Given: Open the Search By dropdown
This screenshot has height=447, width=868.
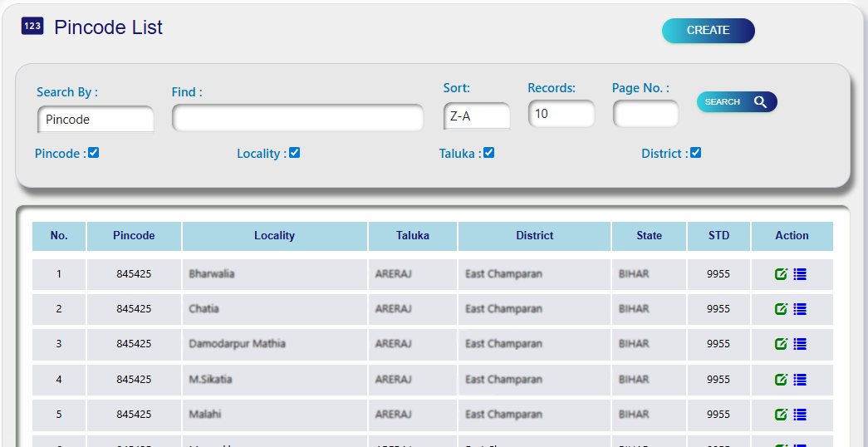Looking at the screenshot, I should coord(96,120).
